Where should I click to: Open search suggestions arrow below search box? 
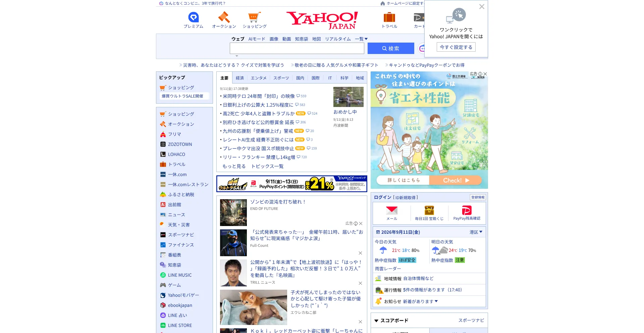tap(236, 56)
